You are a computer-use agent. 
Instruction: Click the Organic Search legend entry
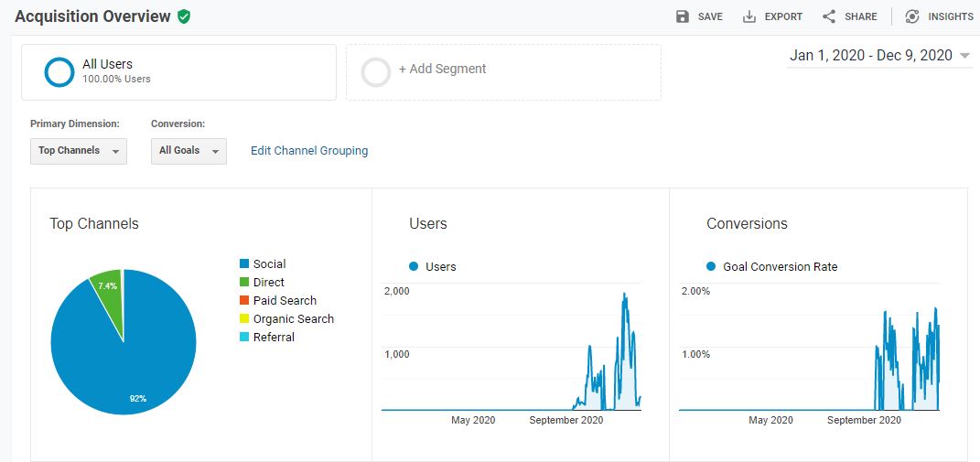click(293, 319)
